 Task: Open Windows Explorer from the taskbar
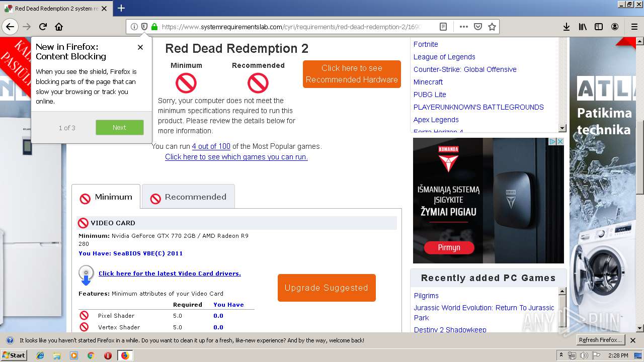point(57,355)
